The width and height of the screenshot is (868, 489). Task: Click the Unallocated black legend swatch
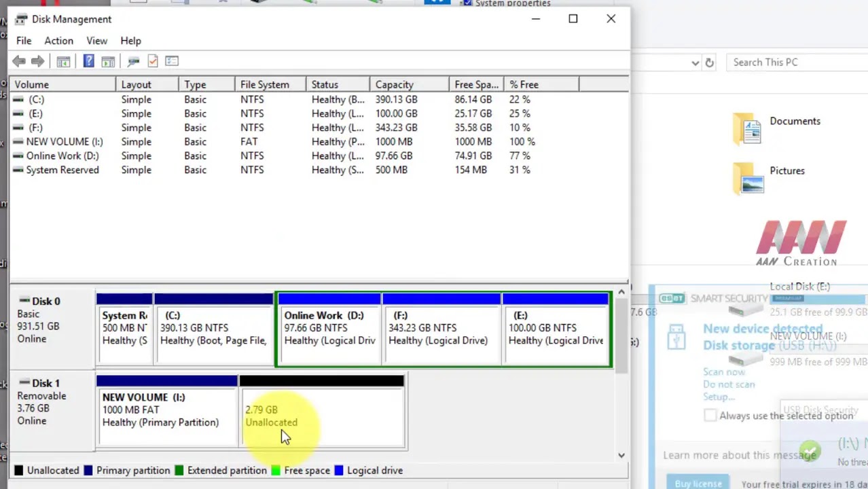click(x=19, y=470)
